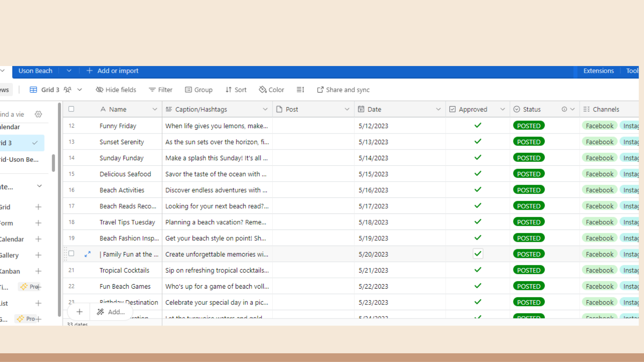The image size is (644, 362).
Task: Open the Extensions tab
Action: [598, 71]
